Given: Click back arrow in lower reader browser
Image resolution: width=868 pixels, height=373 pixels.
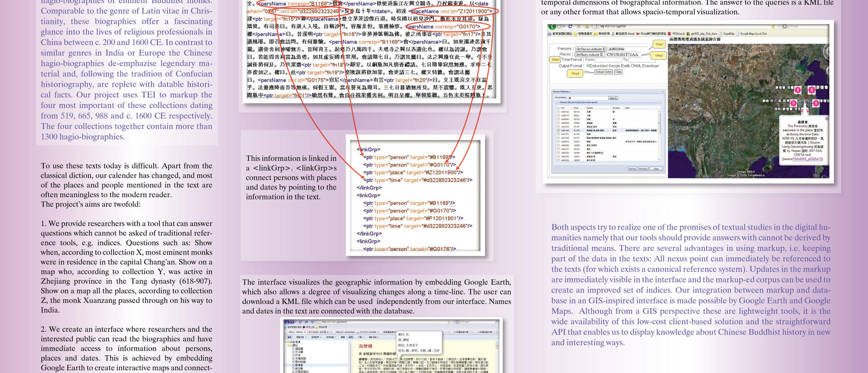Looking at the screenshot, I should [x=288, y=322].
